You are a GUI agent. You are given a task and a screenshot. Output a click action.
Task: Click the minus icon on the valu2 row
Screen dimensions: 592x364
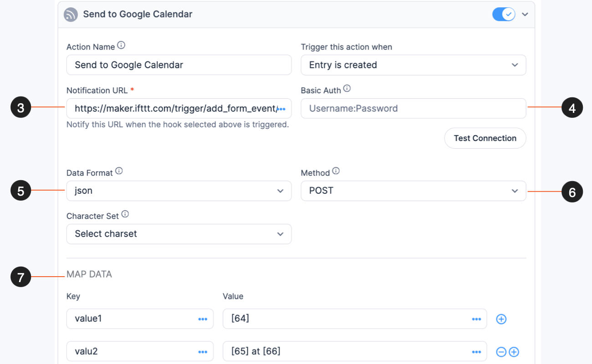coord(501,352)
